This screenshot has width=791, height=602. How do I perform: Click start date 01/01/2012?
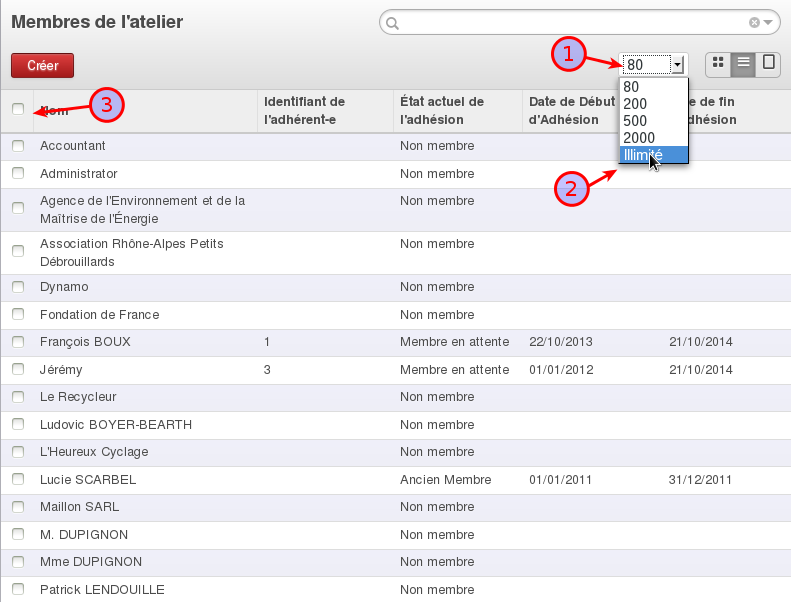click(x=561, y=369)
